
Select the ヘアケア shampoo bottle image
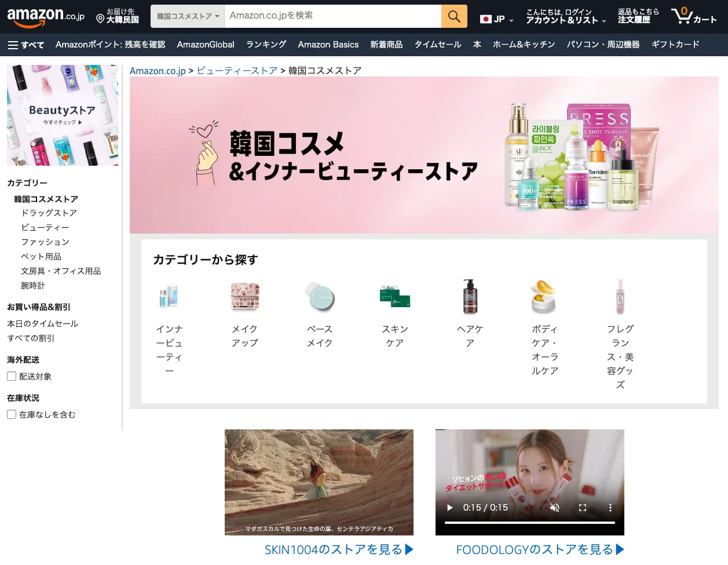[470, 296]
